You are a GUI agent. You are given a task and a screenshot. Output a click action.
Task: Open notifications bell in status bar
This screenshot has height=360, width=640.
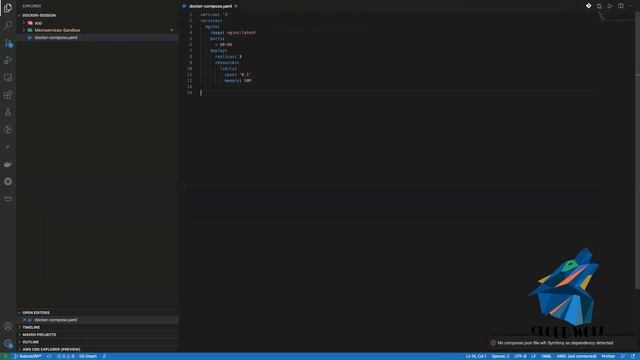633,356
